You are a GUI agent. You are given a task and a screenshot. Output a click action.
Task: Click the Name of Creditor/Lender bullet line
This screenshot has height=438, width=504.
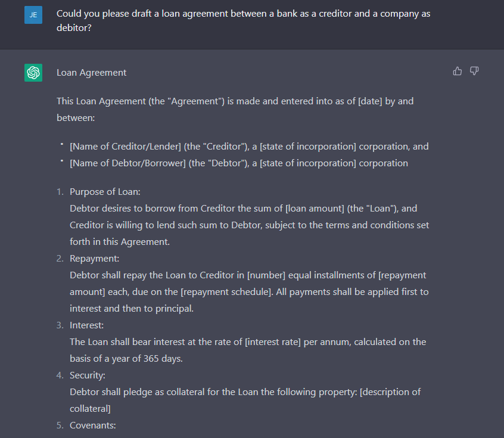(249, 147)
